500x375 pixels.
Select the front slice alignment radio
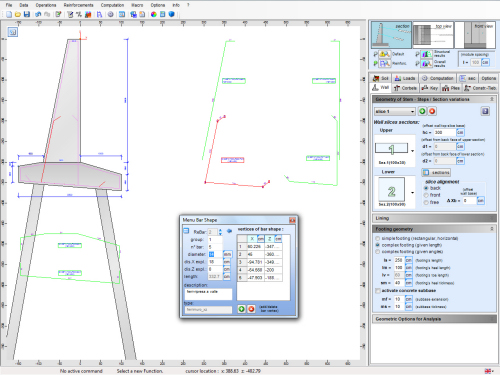[426, 195]
